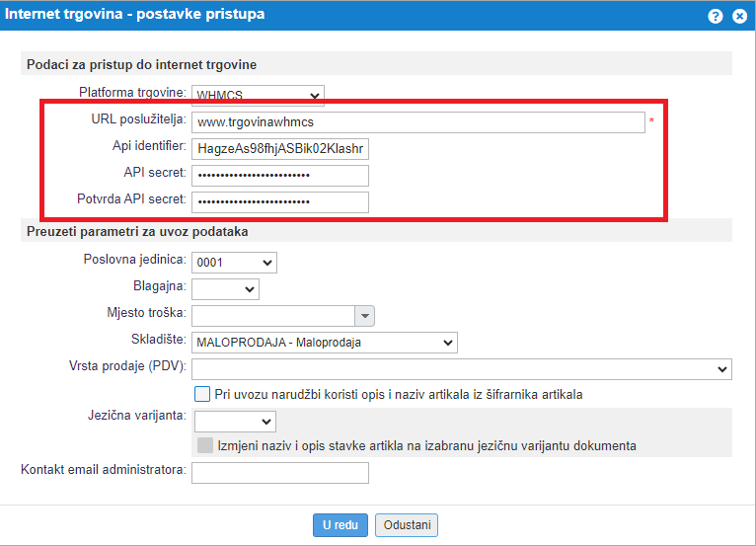Image resolution: width=756 pixels, height=546 pixels.
Task: Open the Platforma trgovine dropdown
Action: click(258, 96)
